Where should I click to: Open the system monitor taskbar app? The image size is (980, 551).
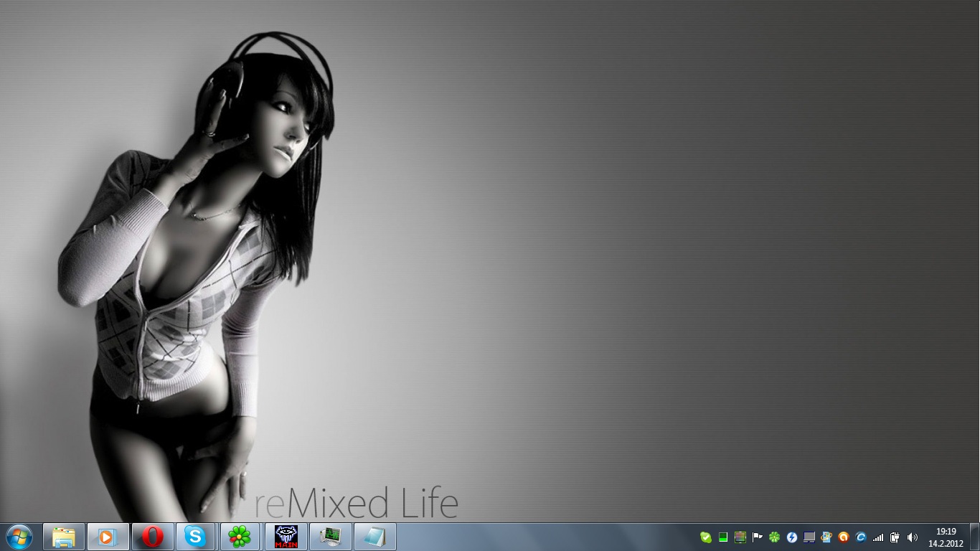330,537
